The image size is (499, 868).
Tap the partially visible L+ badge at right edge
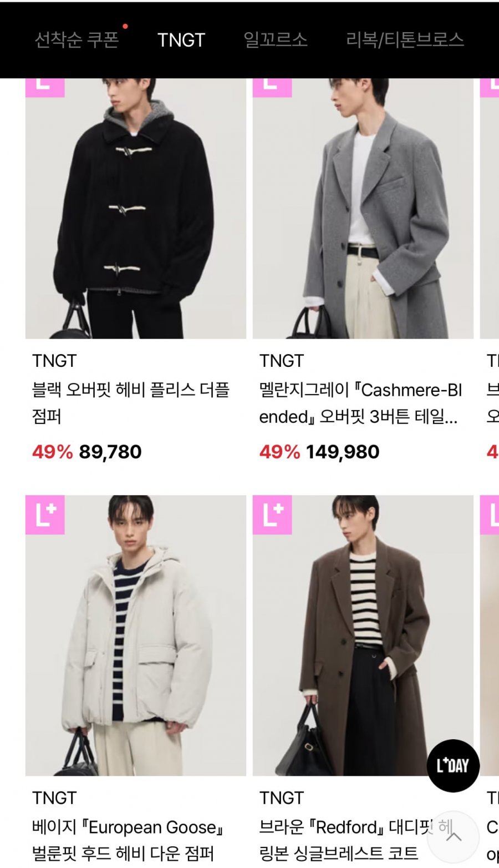tap(490, 514)
